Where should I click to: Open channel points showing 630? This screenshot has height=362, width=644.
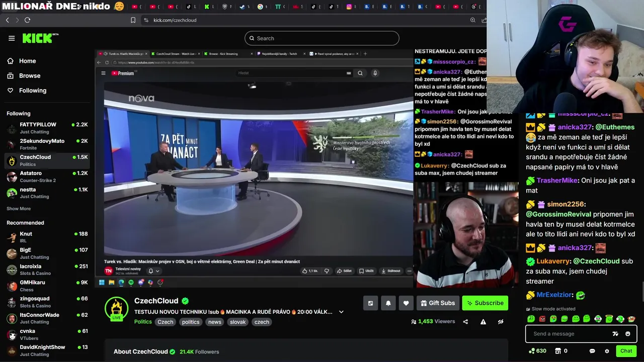pyautogui.click(x=537, y=351)
